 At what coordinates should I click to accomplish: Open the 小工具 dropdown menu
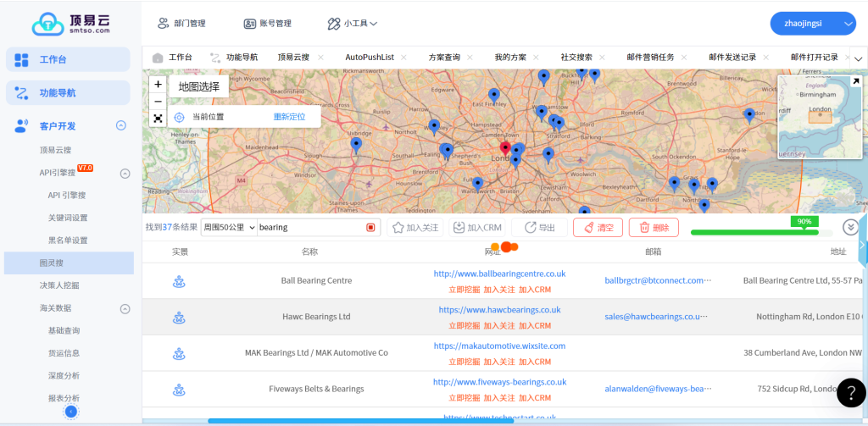tap(353, 24)
